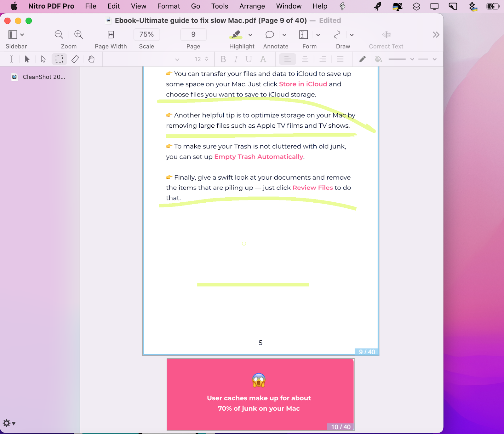
Task: Select the Draw line tool
Action: point(337,34)
